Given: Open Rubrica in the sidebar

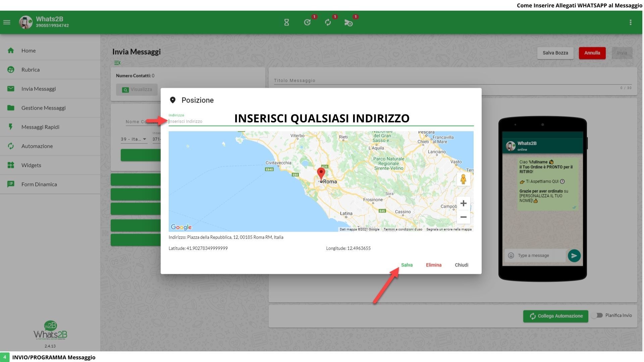Looking at the screenshot, I should pos(50,70).
